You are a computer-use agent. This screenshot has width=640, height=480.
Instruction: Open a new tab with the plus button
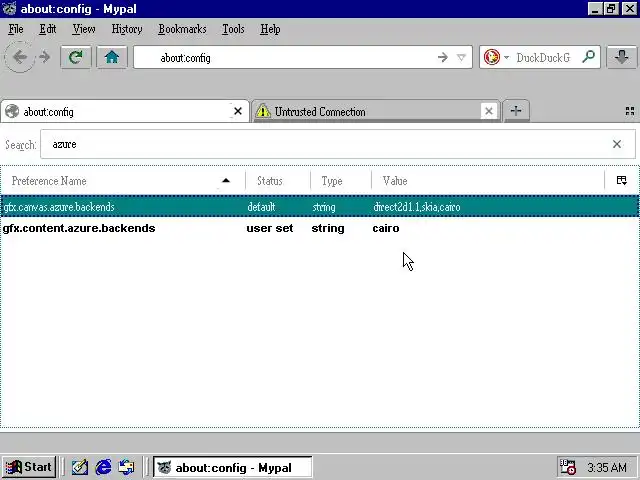516,111
